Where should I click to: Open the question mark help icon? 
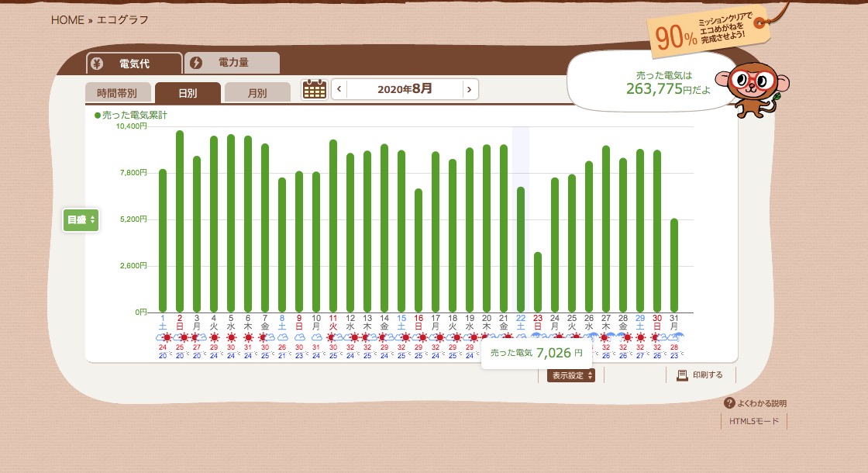tap(729, 403)
